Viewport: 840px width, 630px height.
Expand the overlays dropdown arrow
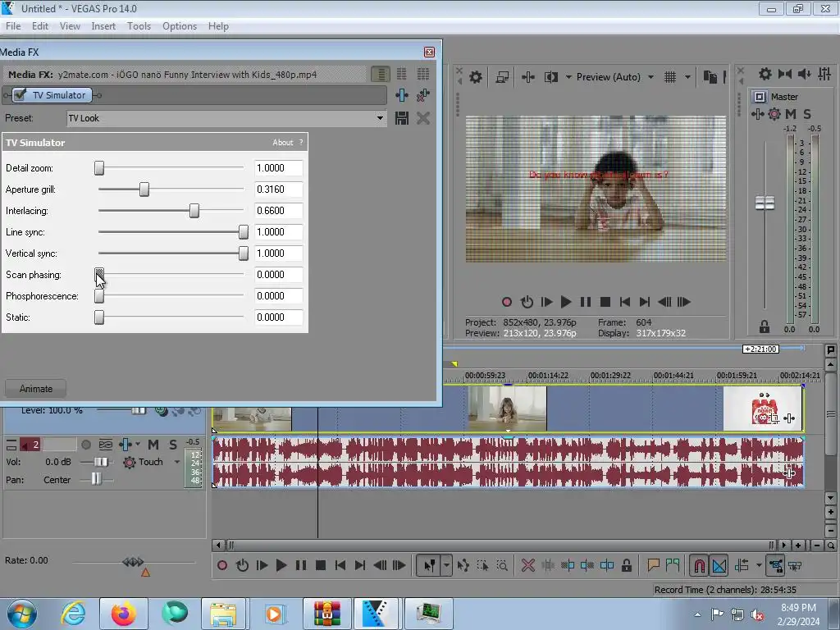(687, 77)
